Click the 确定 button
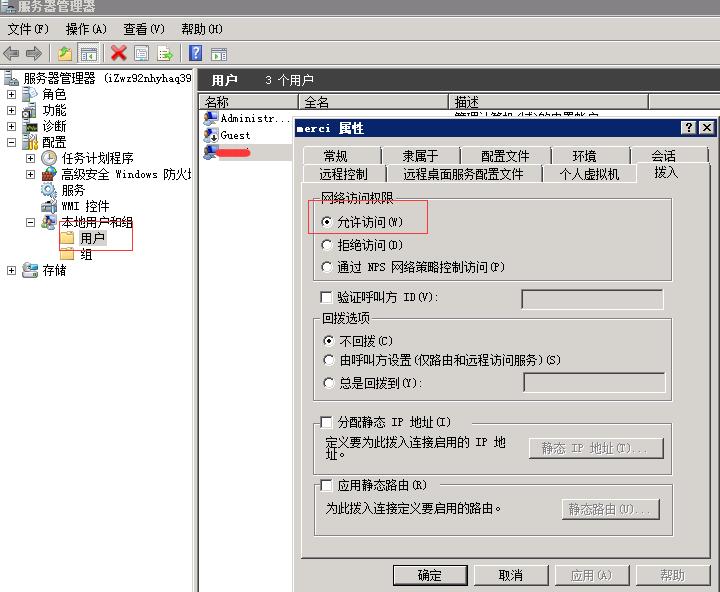The image size is (720, 592). (430, 575)
